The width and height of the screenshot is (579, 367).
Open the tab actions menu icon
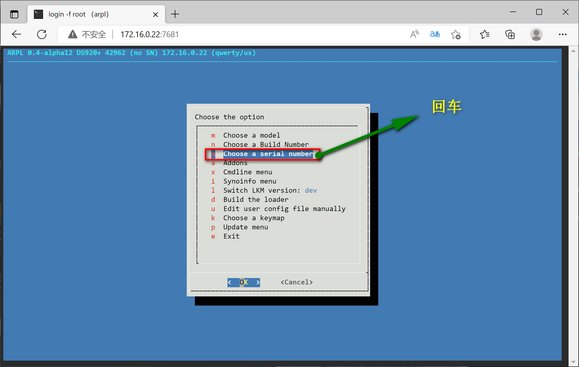tap(14, 14)
